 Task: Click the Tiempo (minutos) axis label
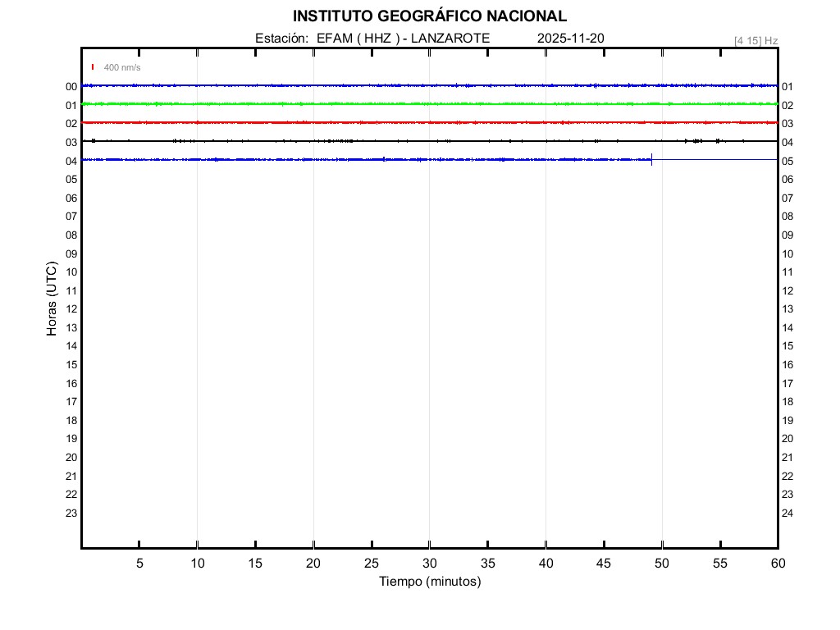pyautogui.click(x=429, y=582)
